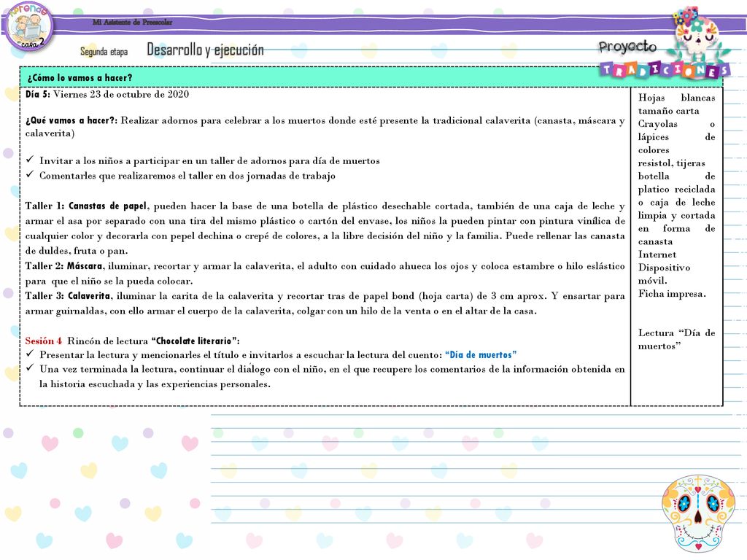
Task: Select the 'Día 5: Viernes 23 de octubre' line
Action: [x=107, y=94]
